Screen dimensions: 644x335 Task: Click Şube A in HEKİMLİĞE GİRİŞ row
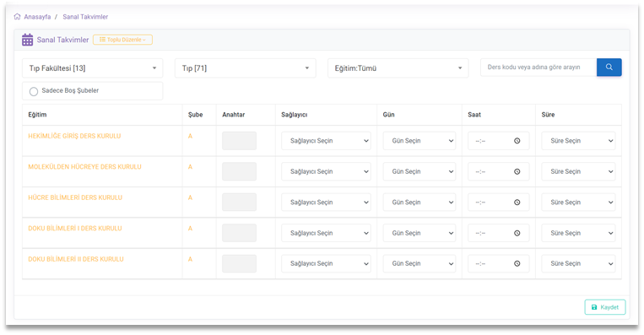[190, 136]
